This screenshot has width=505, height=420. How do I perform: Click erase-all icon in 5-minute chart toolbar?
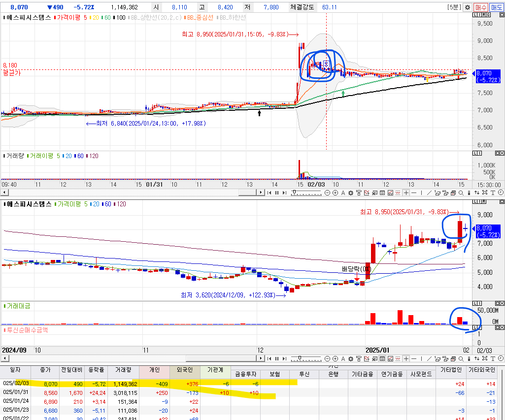445,193
